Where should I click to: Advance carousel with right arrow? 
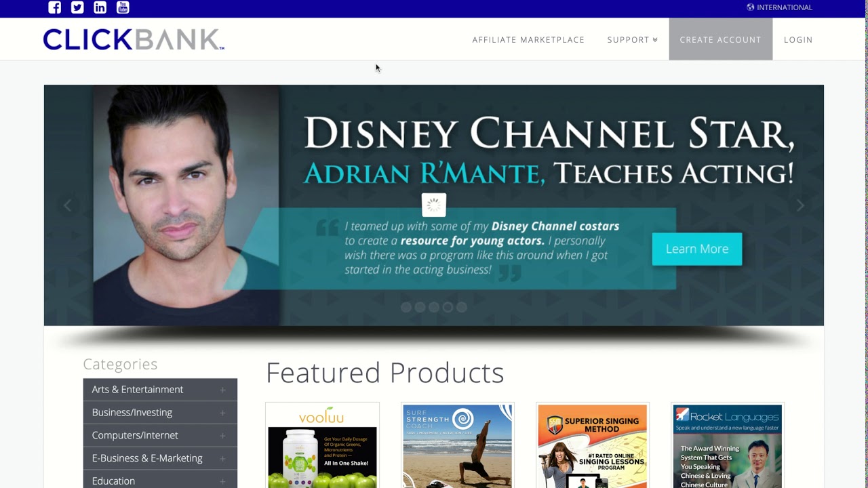pyautogui.click(x=800, y=205)
